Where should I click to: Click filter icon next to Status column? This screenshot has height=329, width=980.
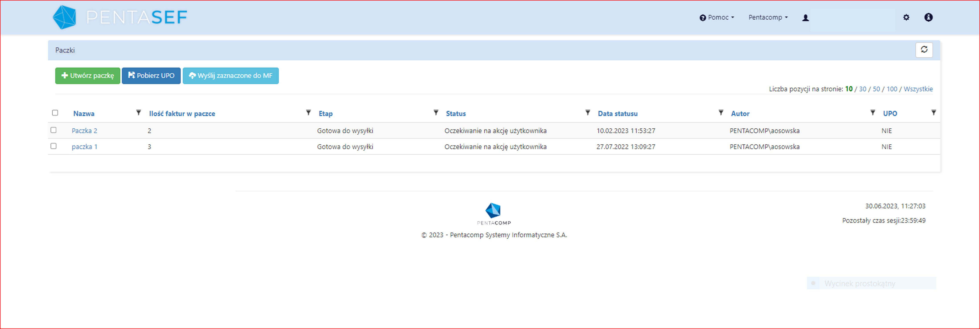pos(587,113)
